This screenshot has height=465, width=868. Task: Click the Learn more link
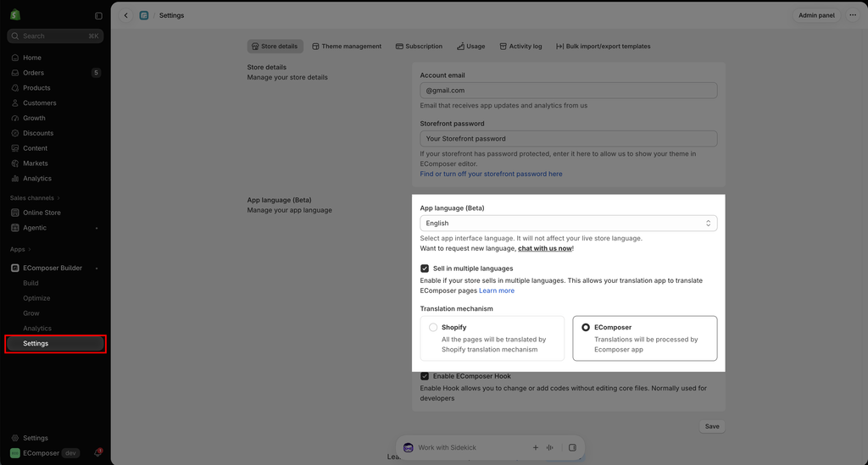(497, 291)
